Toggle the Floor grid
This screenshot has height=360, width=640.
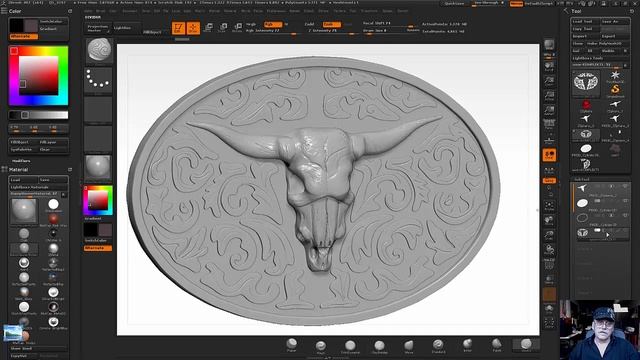coord(549,140)
